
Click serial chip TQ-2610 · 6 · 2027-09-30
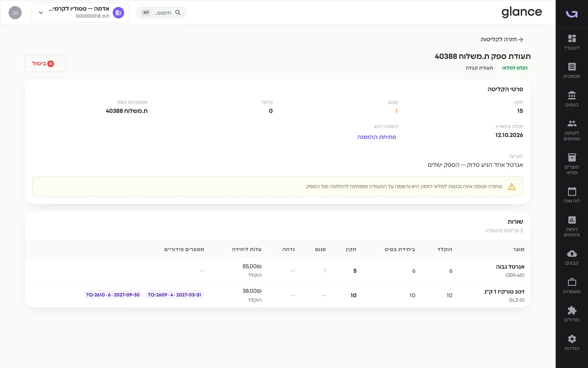(x=113, y=295)
